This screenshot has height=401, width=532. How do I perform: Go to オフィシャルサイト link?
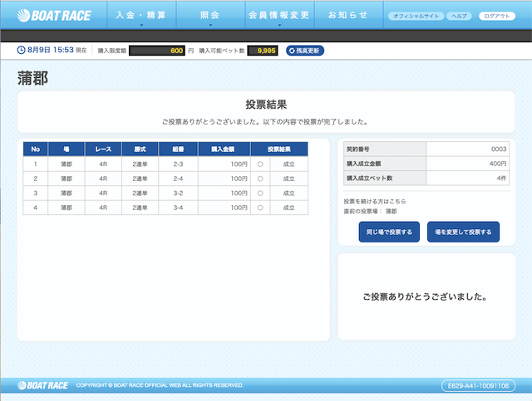(x=416, y=16)
